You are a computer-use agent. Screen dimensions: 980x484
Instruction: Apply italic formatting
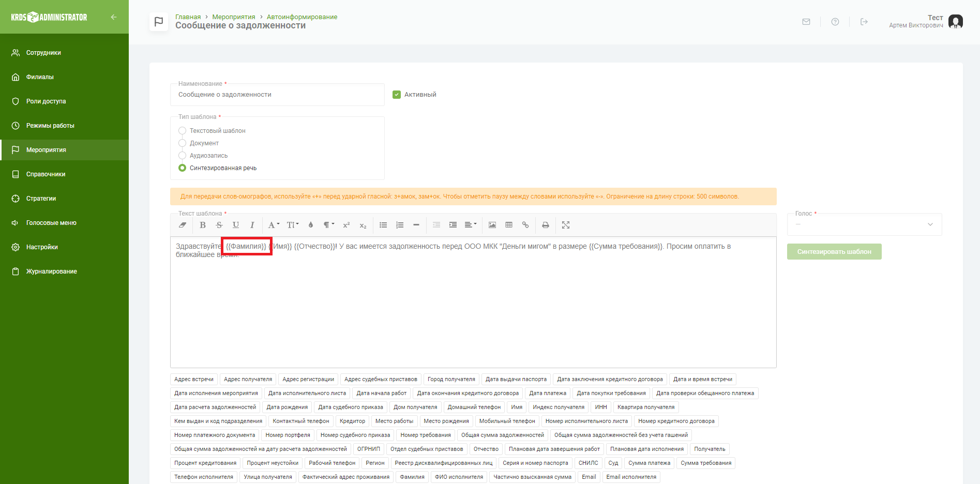[x=252, y=225]
